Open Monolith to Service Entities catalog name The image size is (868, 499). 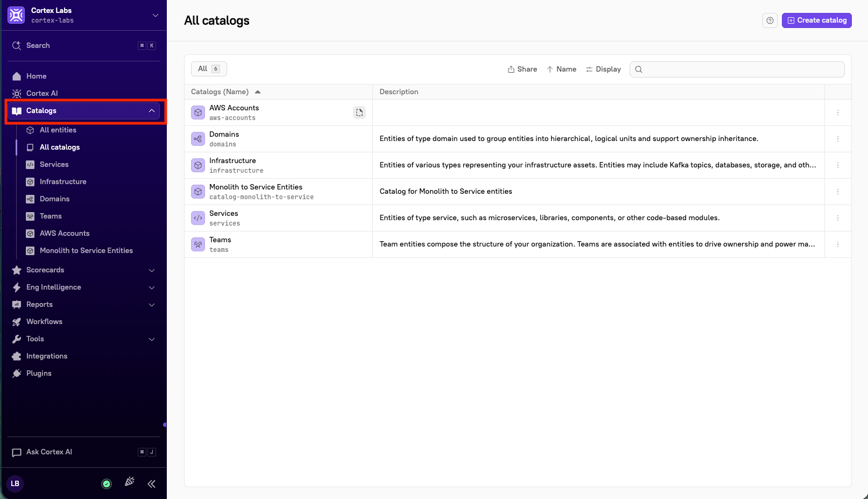point(256,187)
